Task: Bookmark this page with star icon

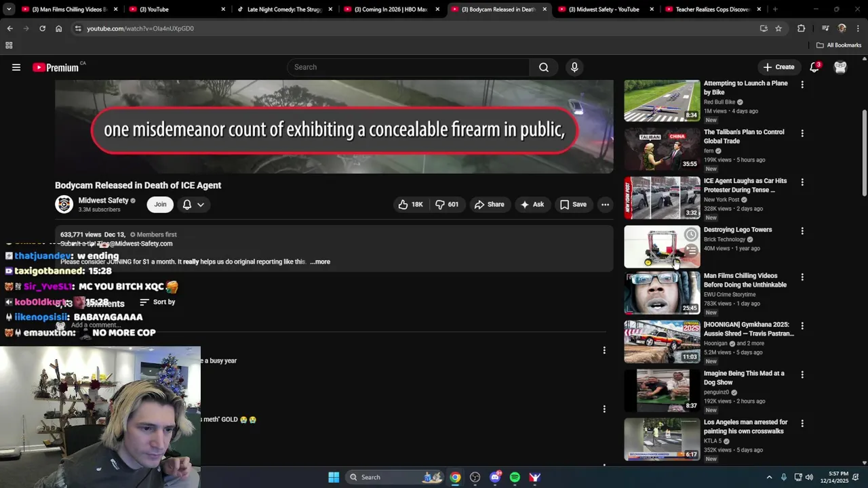Action: pyautogui.click(x=778, y=28)
